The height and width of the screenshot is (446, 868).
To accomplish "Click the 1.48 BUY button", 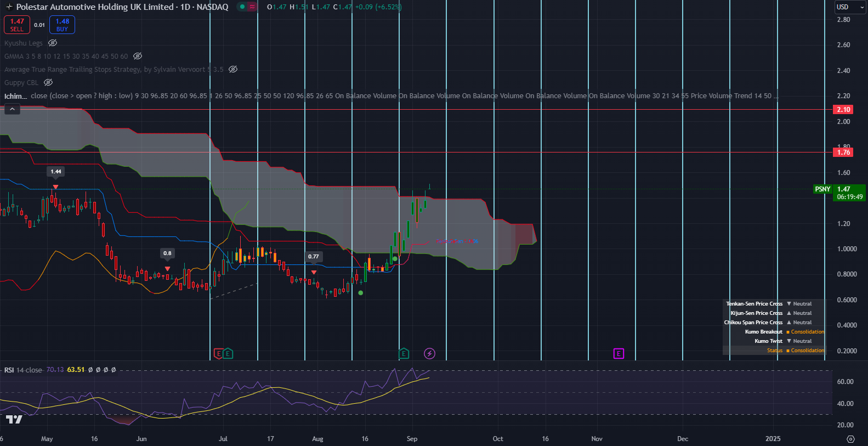I will (x=62, y=25).
